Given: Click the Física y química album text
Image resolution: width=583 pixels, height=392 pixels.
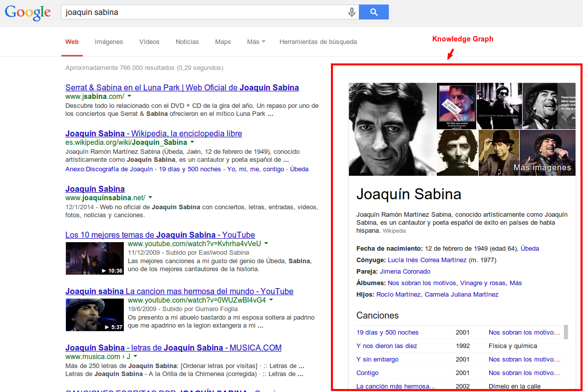Looking at the screenshot, I should pyautogui.click(x=513, y=346).
